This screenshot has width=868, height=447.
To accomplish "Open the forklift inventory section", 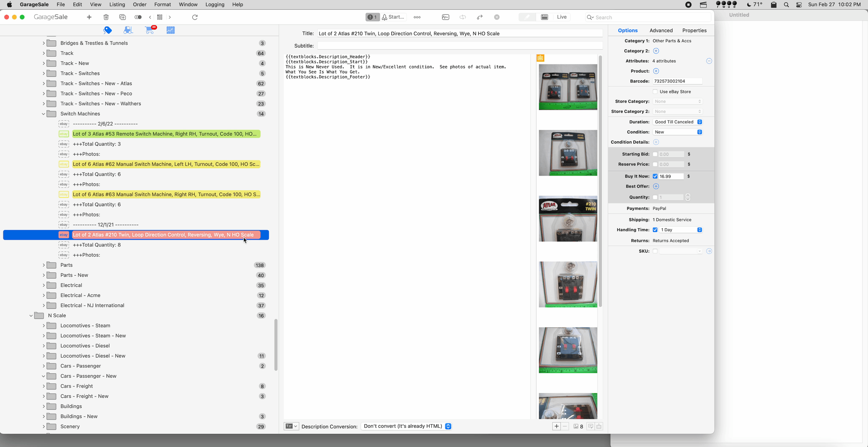I will click(x=128, y=30).
